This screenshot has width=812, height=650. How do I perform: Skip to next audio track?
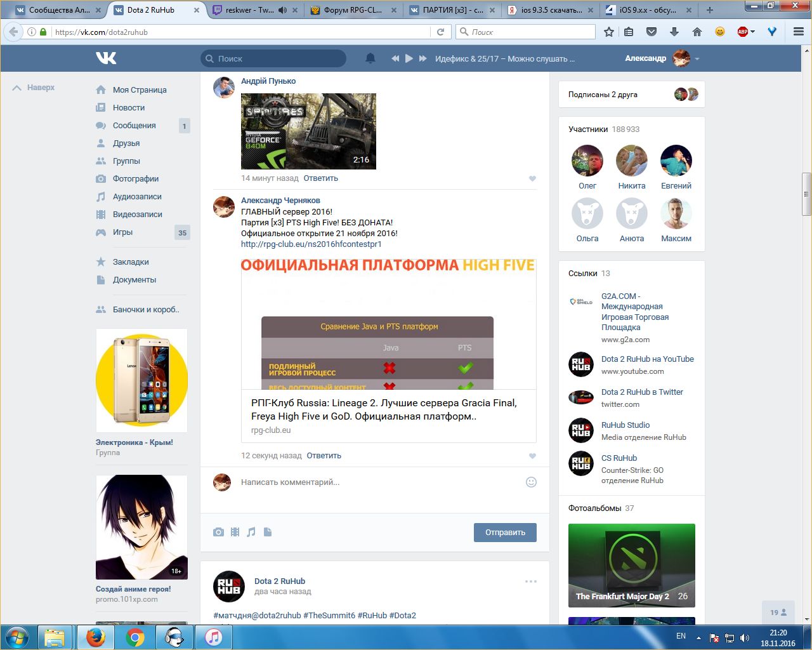click(x=423, y=58)
